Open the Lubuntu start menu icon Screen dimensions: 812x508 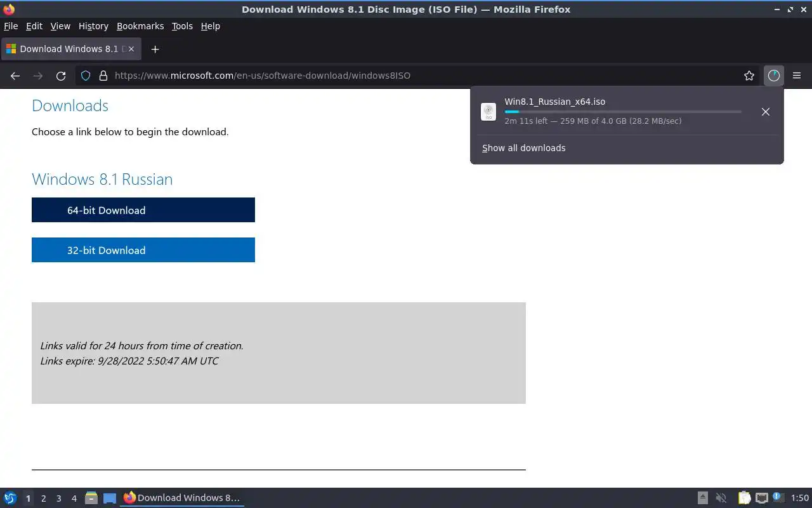[x=10, y=498]
